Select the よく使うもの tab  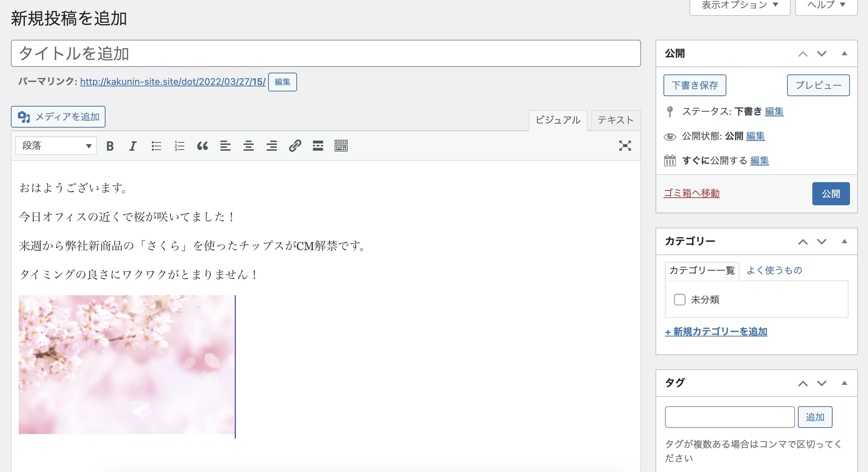tap(774, 271)
